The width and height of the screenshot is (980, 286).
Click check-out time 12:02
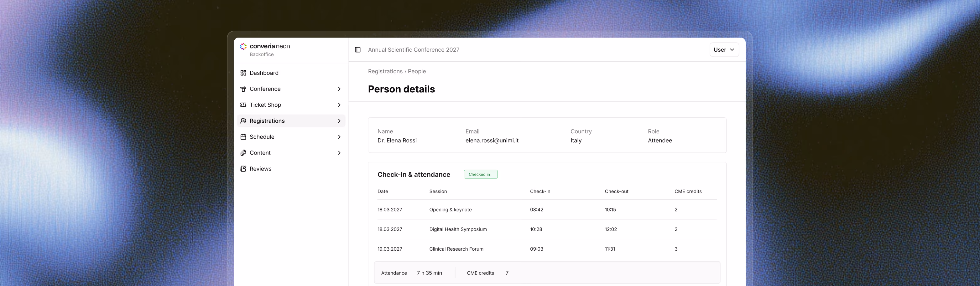tap(611, 229)
